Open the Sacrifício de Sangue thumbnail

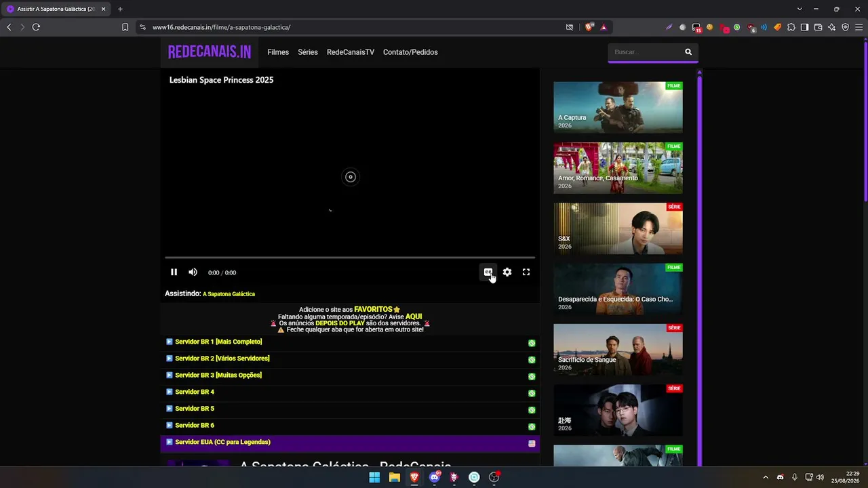[618, 350]
